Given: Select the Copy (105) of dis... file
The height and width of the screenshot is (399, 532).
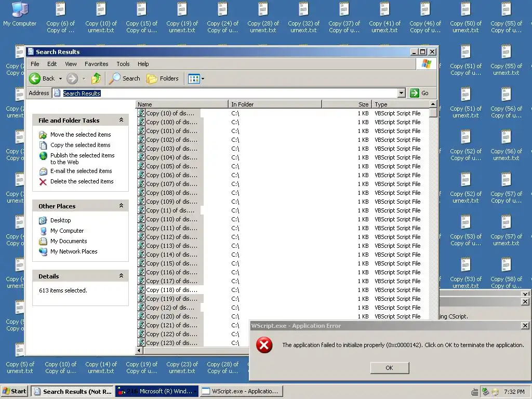Looking at the screenshot, I should pos(171,166).
